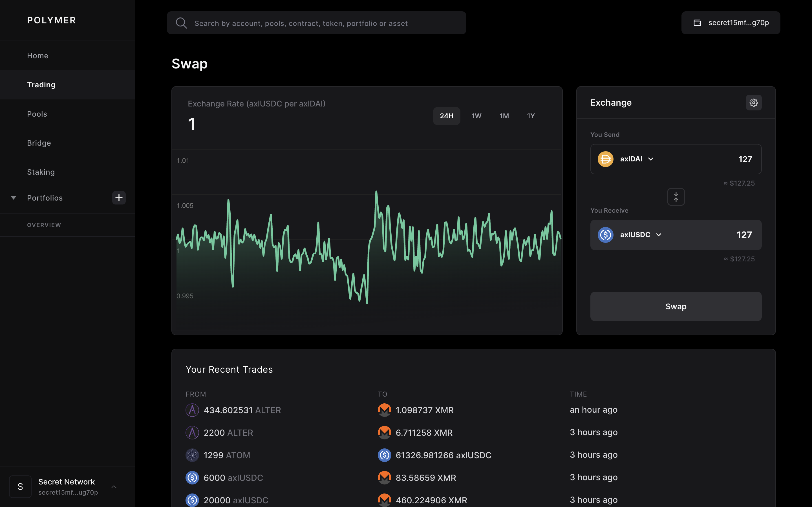
Task: Click the search input field
Action: 315,23
